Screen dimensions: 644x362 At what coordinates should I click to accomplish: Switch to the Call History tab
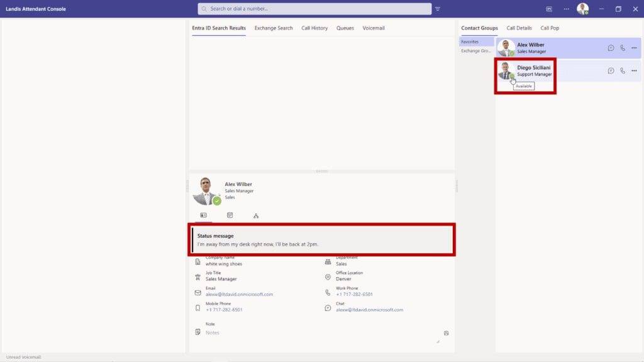coord(314,28)
